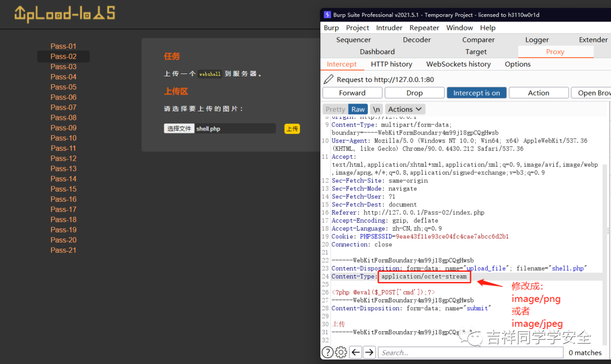Image resolution: width=611 pixels, height=364 pixels.
Task: Open the help question mark icon
Action: pos(328,352)
